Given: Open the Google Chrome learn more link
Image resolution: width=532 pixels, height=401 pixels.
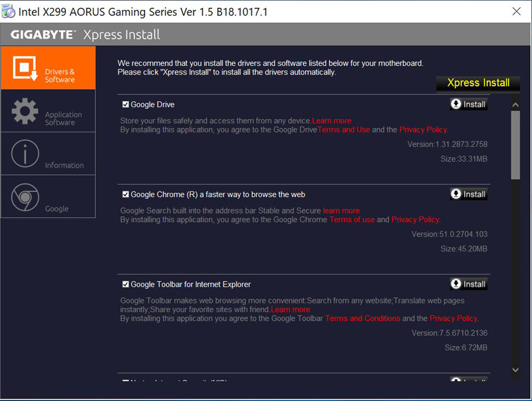Looking at the screenshot, I should coord(341,211).
